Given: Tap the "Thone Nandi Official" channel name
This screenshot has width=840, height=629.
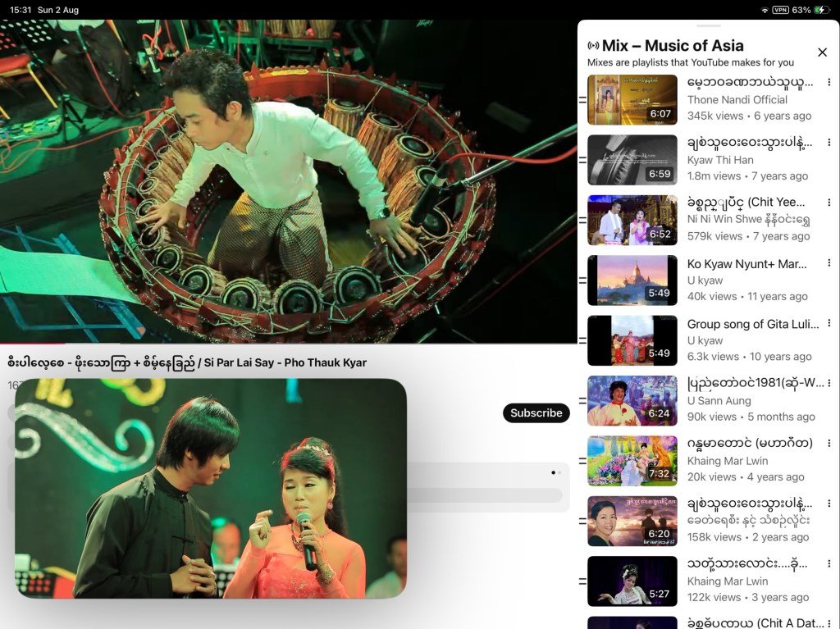Looking at the screenshot, I should 737,100.
